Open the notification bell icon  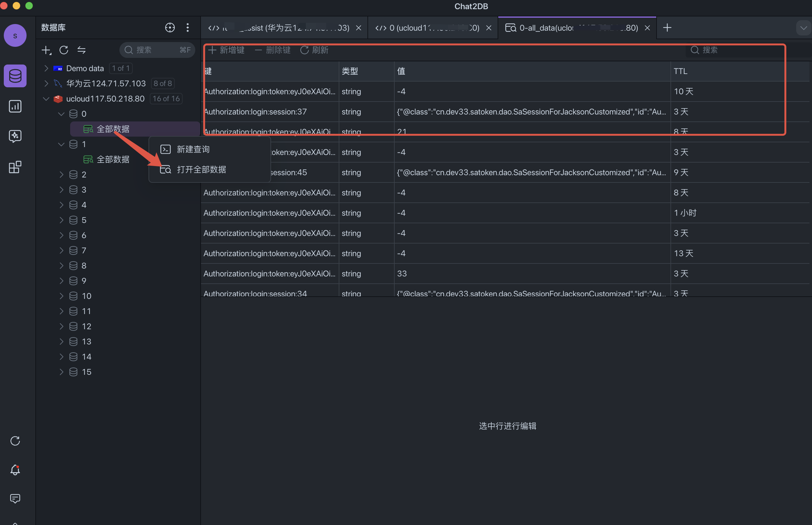(x=15, y=470)
